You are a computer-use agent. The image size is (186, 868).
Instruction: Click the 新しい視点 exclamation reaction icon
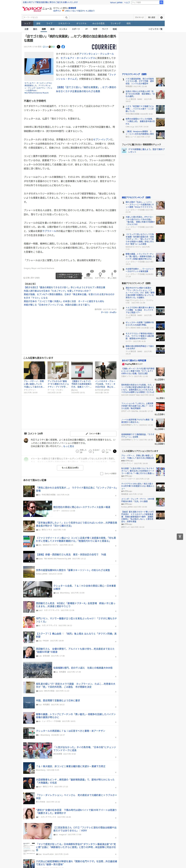pyautogui.click(x=112, y=274)
